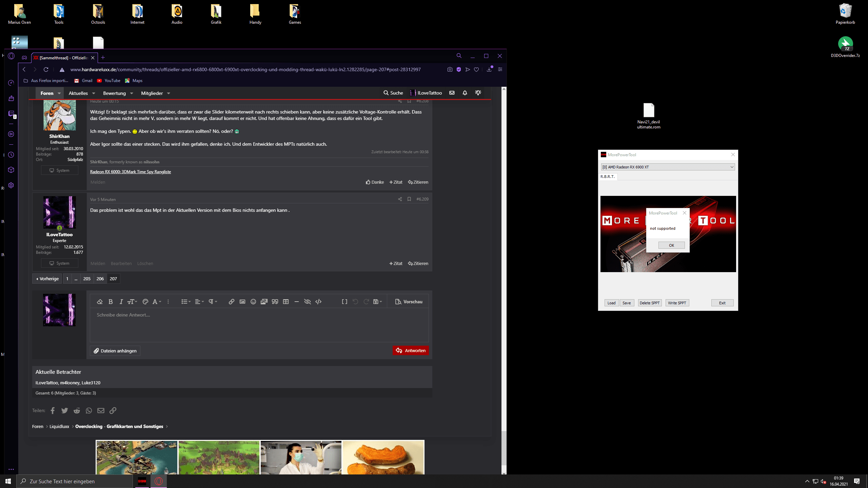Open the drafts save dropdown
The height and width of the screenshot is (488, 868).
pos(377,302)
